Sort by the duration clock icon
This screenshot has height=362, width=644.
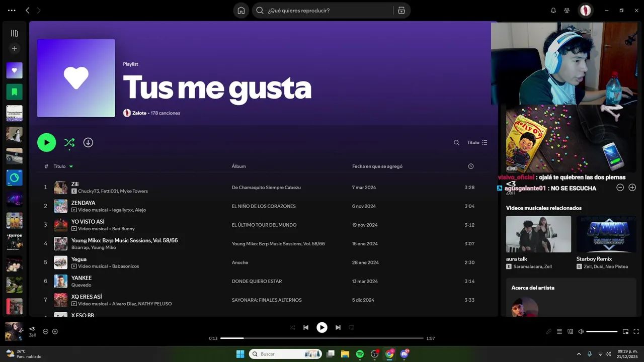pos(471,166)
